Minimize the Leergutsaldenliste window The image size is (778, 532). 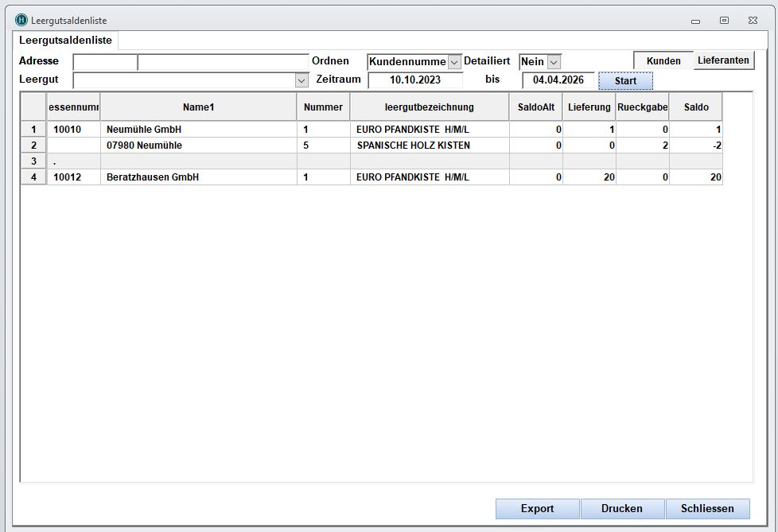click(x=695, y=21)
